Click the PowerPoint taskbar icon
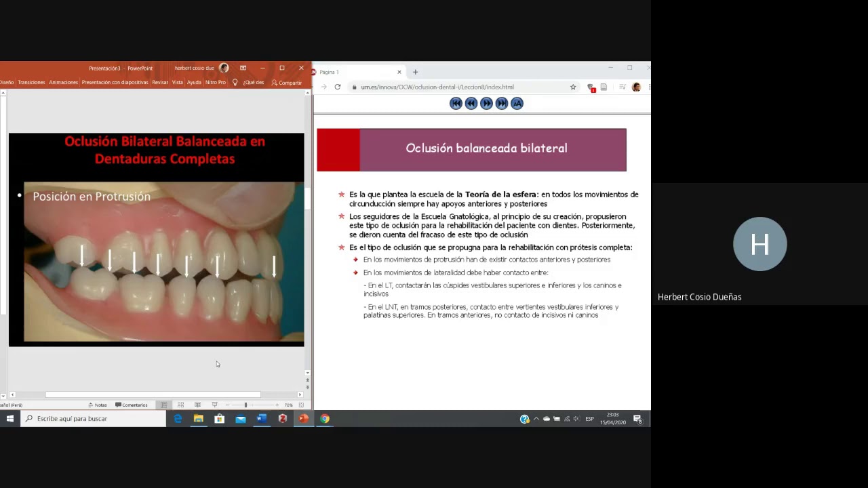 [x=304, y=419]
